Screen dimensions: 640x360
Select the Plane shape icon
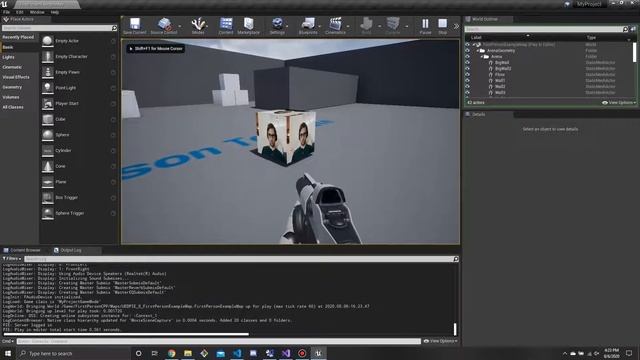[x=48, y=182]
